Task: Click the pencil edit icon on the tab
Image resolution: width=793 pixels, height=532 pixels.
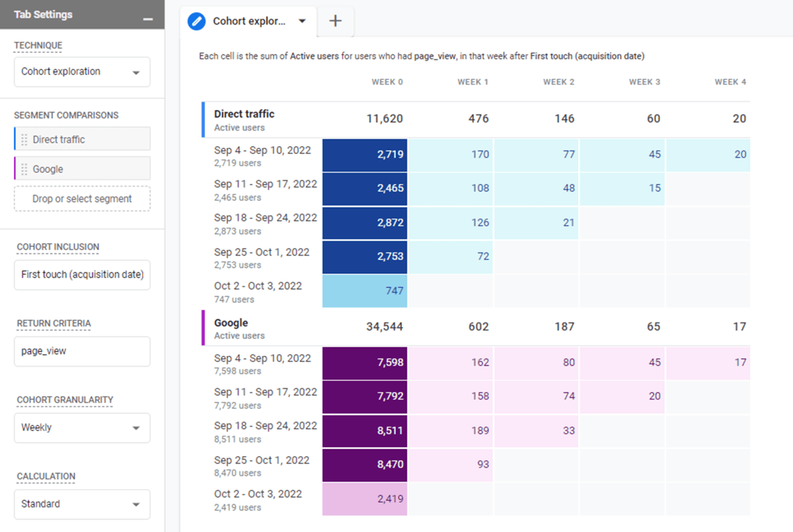Action: [x=197, y=22]
